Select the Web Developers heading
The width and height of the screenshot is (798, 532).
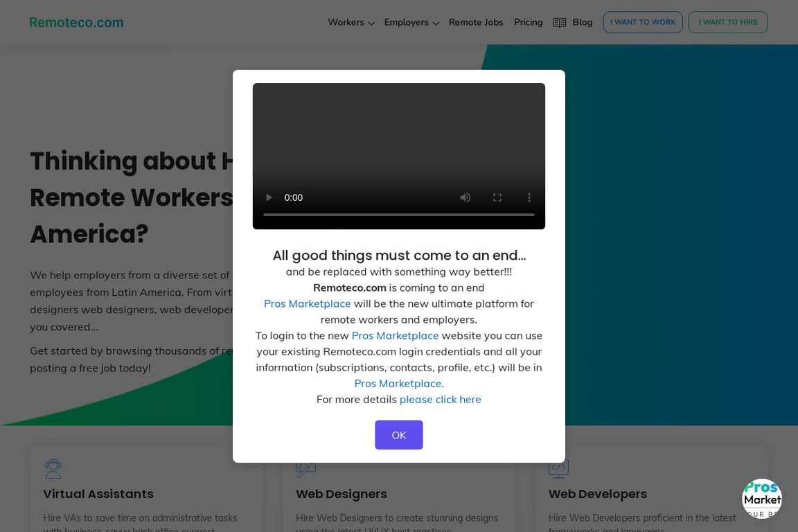[598, 494]
